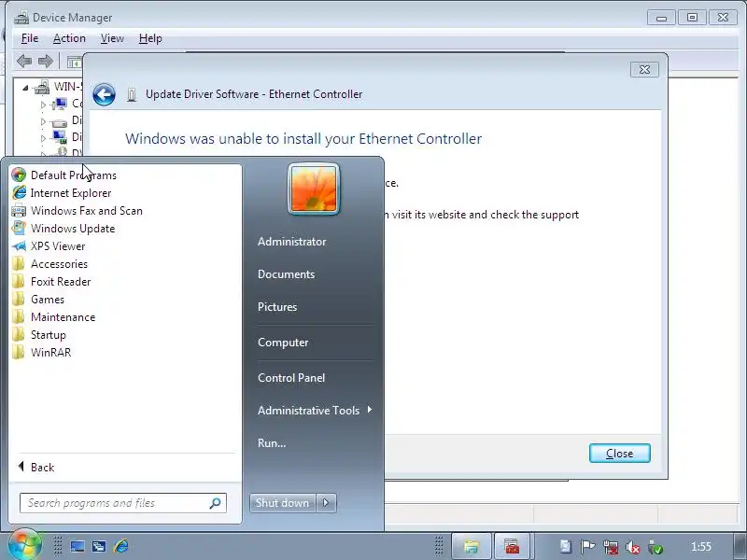Collapse the WIN- computer root node

point(25,88)
